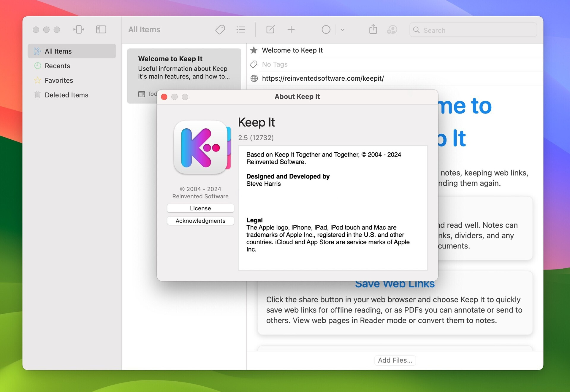Select All Items in sidebar
This screenshot has width=570, height=392.
pyautogui.click(x=72, y=51)
